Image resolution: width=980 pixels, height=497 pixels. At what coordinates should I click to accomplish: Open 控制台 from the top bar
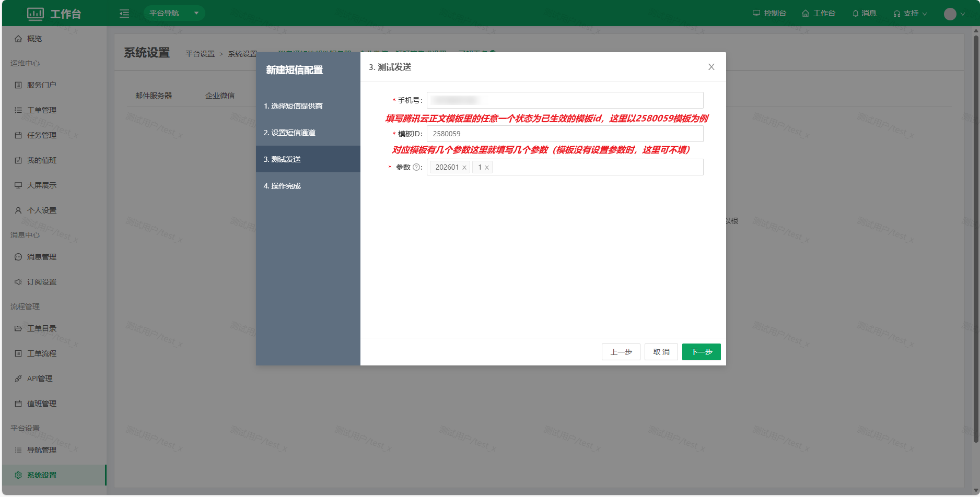[x=769, y=14]
